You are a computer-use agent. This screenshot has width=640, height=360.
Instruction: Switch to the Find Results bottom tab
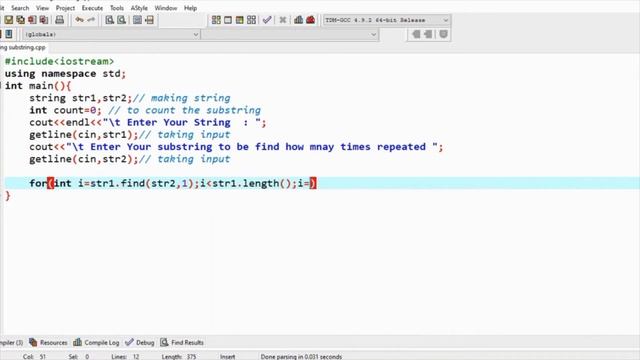pyautogui.click(x=182, y=342)
